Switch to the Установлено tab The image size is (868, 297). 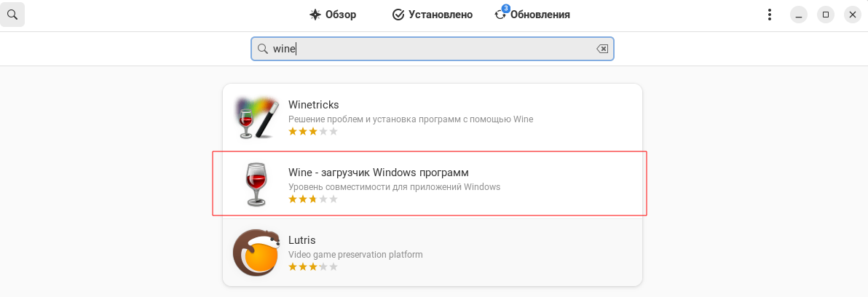[433, 15]
